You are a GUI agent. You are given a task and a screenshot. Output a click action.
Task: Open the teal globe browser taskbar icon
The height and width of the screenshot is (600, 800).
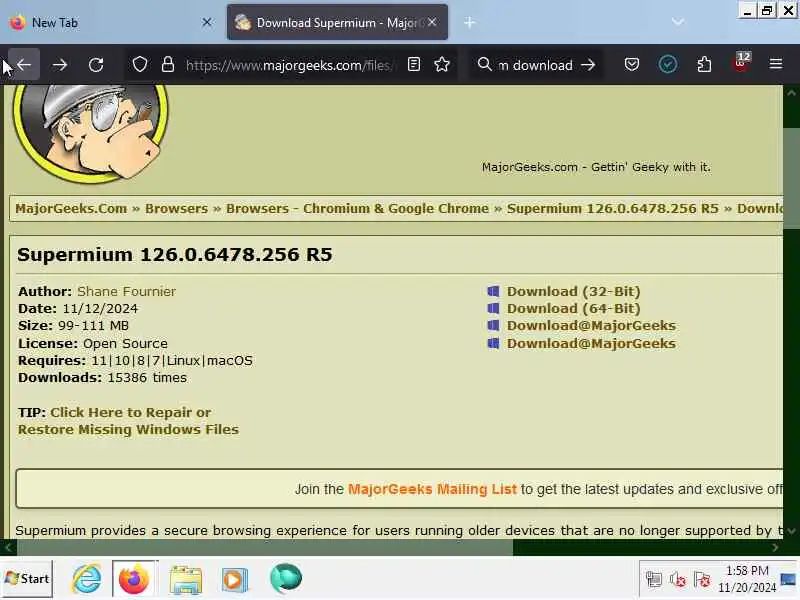coord(286,579)
